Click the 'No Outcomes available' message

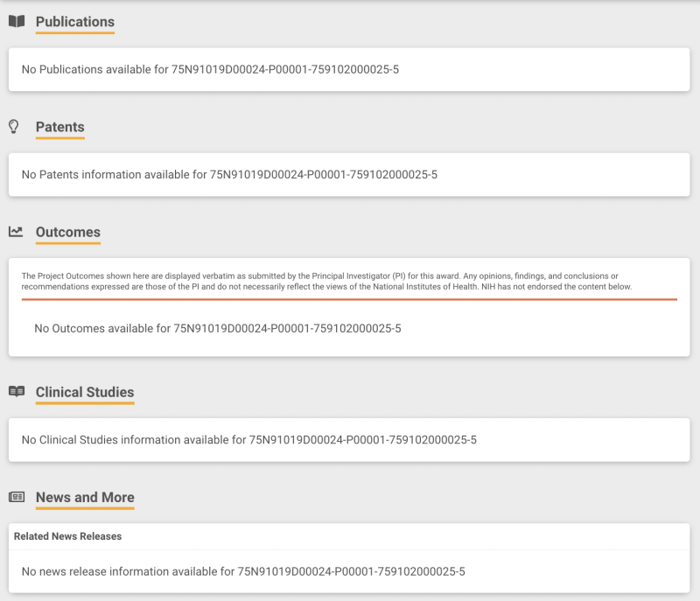click(x=217, y=329)
